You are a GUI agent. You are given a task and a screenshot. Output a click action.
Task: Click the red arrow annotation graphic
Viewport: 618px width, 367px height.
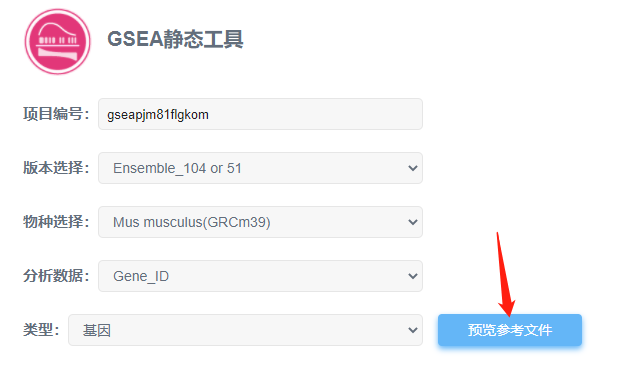tap(505, 274)
